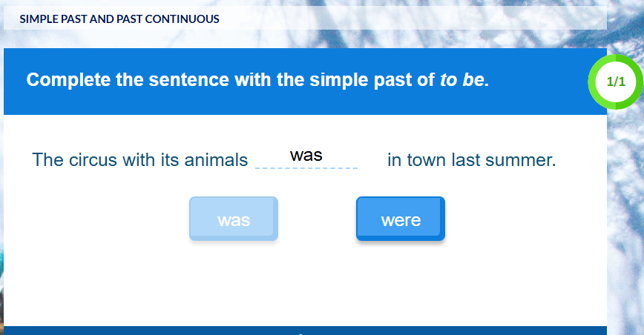This screenshot has height=335, width=644.
Task: Click the italic "to be" text
Action: coord(461,80)
